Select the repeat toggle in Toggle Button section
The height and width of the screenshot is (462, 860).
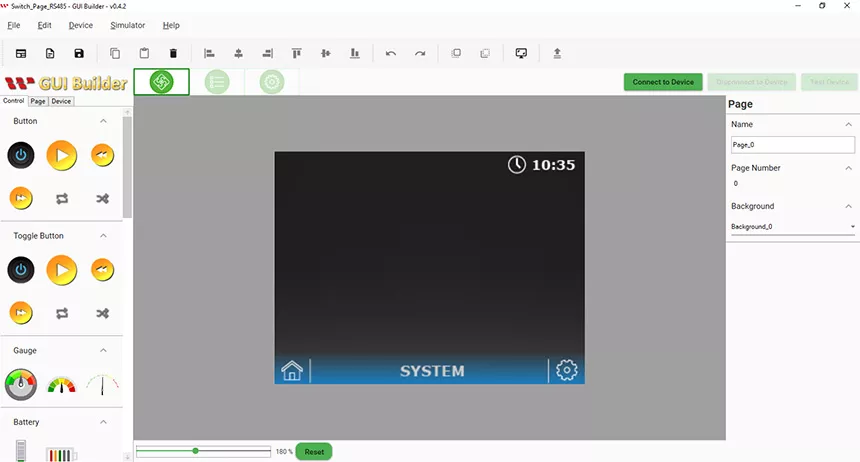point(62,313)
